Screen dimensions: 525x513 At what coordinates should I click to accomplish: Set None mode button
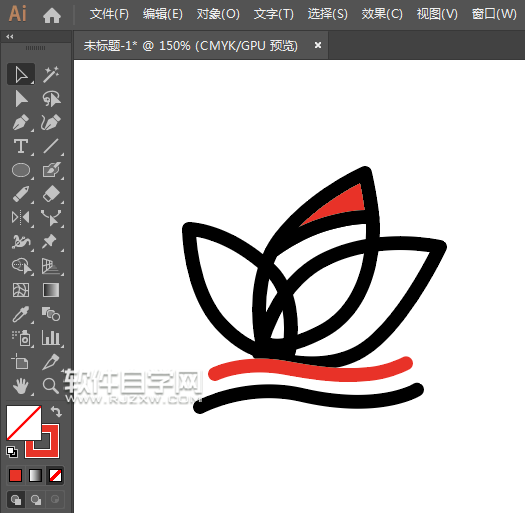(55, 475)
